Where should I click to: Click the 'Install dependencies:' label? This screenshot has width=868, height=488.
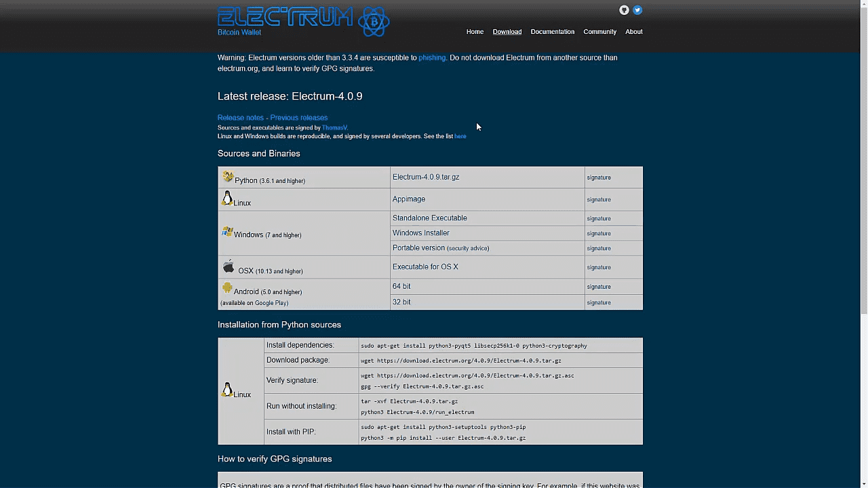point(300,346)
